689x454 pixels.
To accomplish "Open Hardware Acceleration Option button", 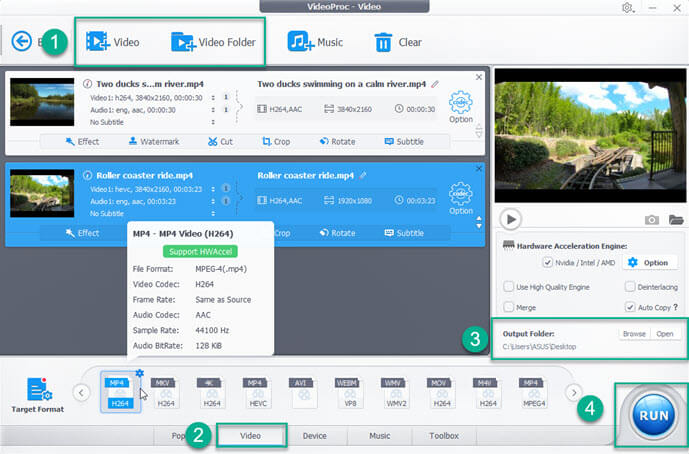I will (x=648, y=262).
